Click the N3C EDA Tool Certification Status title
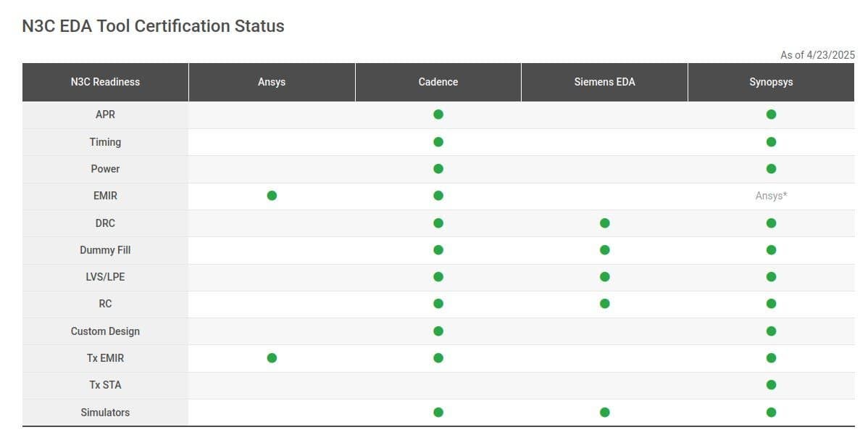 pyautogui.click(x=154, y=26)
